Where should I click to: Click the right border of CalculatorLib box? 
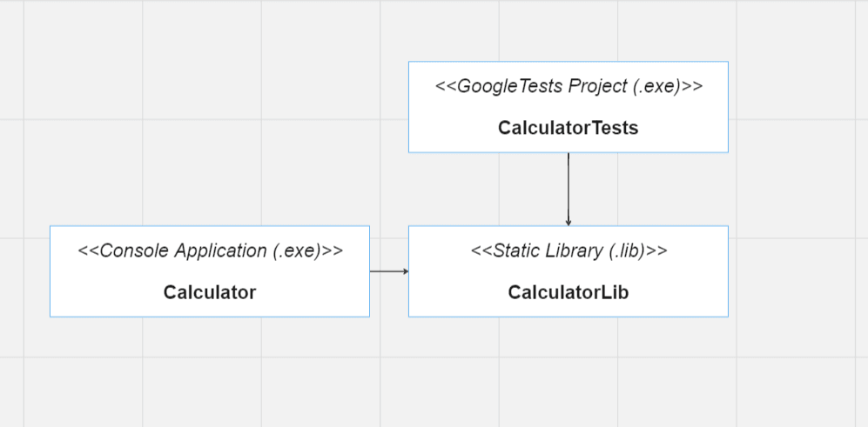728,271
